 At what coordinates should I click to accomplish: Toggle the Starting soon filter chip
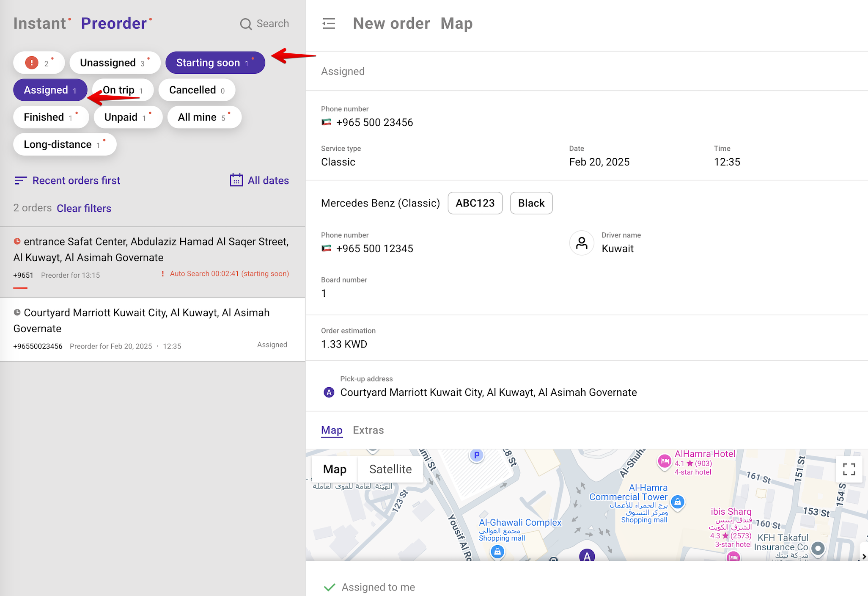215,63
